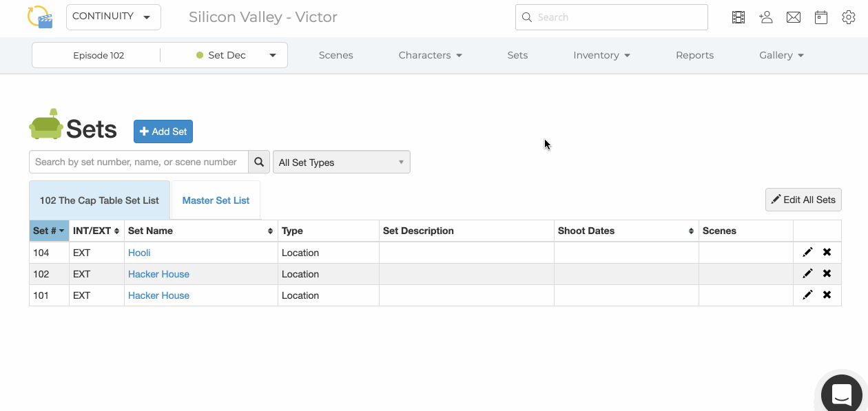Open Hacker House link in set 101
The height and width of the screenshot is (411, 868).
[x=158, y=295]
